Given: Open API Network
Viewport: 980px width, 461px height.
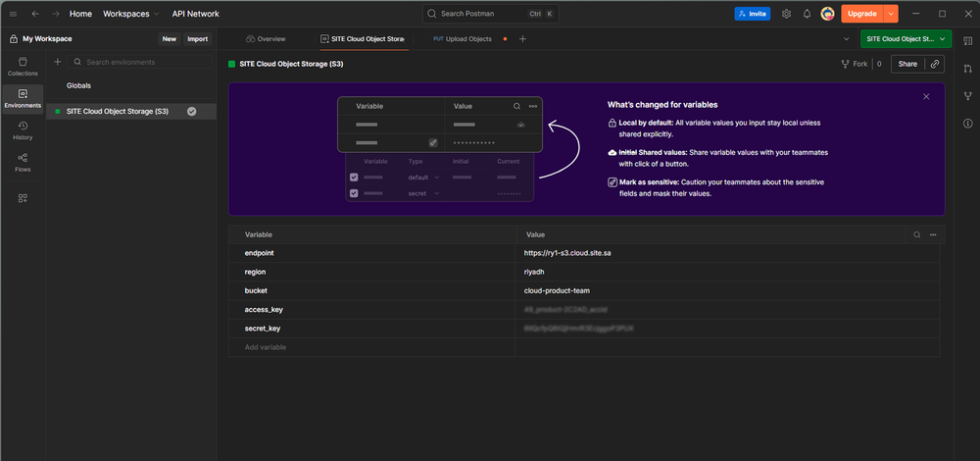Looking at the screenshot, I should coord(196,14).
